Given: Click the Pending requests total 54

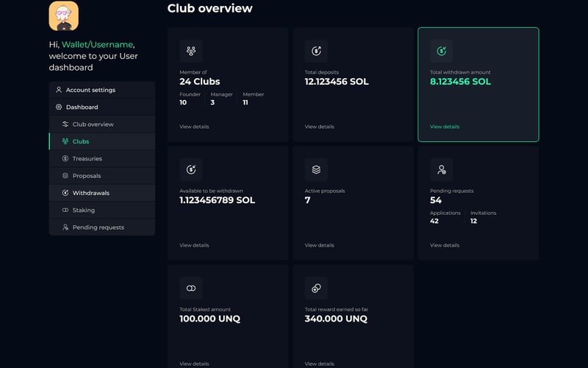Looking at the screenshot, I should (x=436, y=200).
